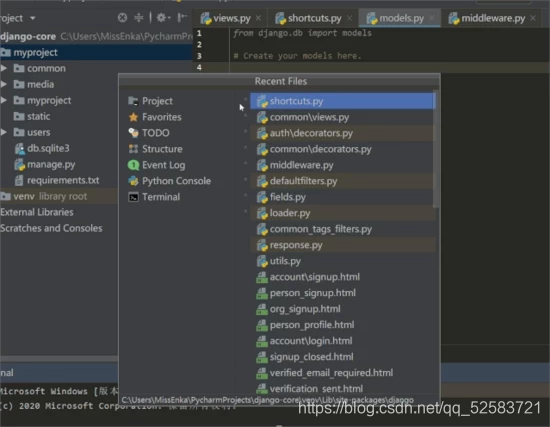Click the locate/scroll-from-source target icon
The image size is (550, 427).
122,18
